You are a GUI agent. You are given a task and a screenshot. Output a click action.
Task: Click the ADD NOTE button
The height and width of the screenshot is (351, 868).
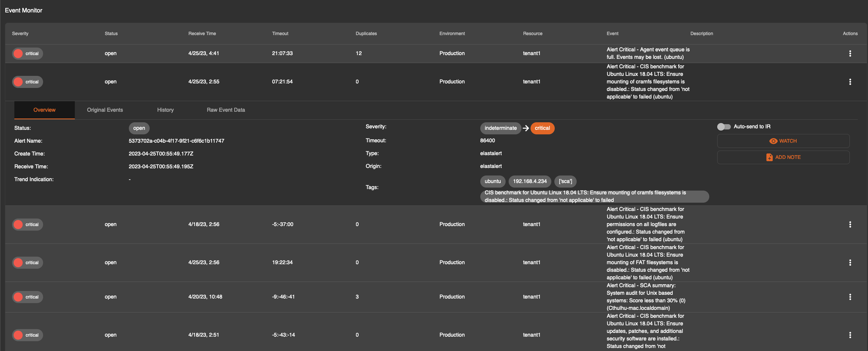[783, 157]
